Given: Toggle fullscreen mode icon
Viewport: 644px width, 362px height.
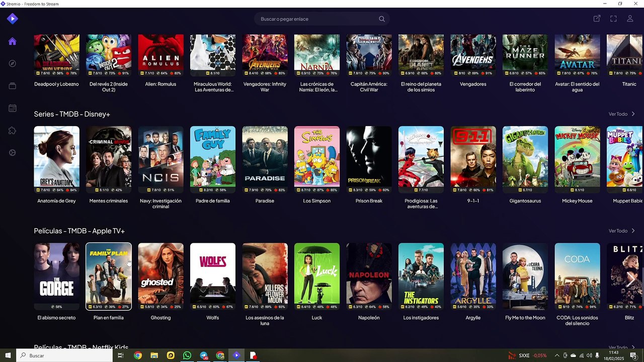Looking at the screenshot, I should (x=613, y=19).
